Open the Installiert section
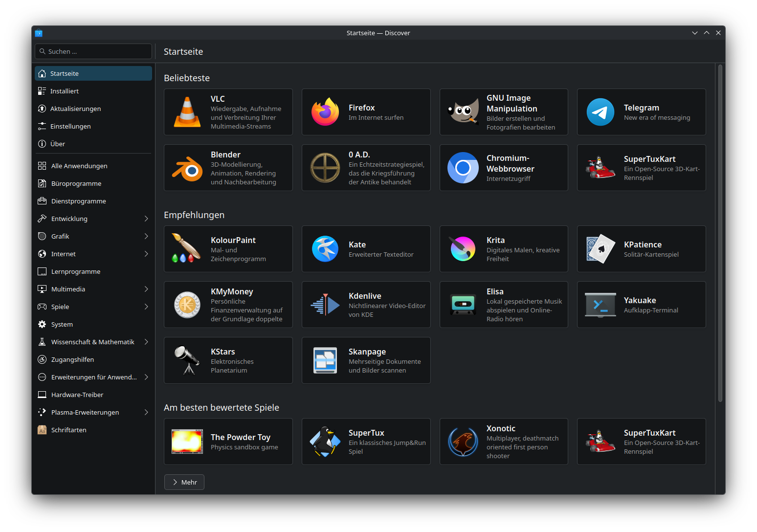 tap(65, 91)
